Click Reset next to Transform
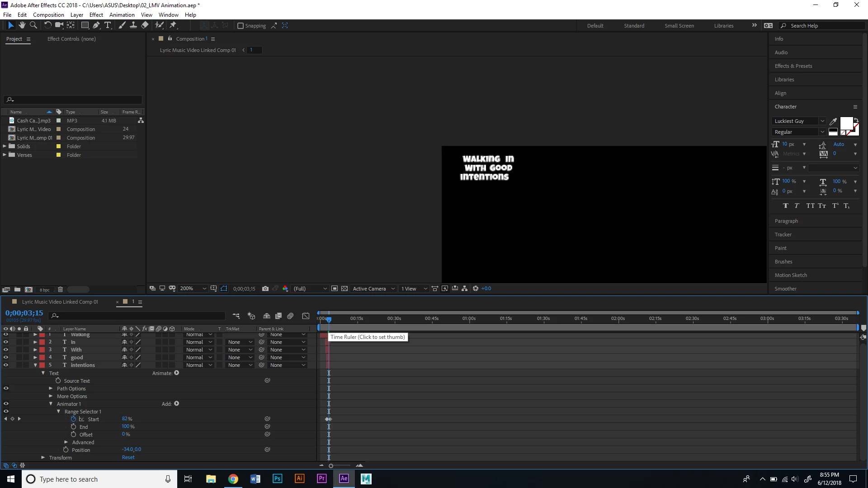This screenshot has width=868, height=488. 128,458
